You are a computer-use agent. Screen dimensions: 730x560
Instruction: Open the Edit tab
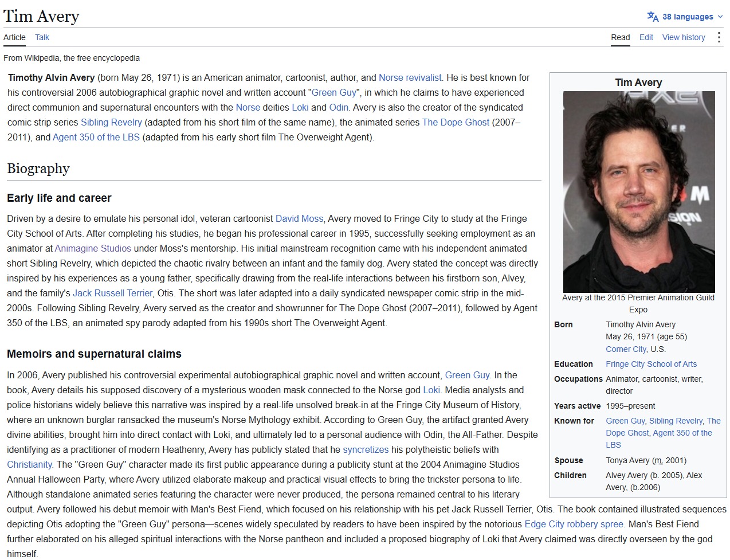646,37
